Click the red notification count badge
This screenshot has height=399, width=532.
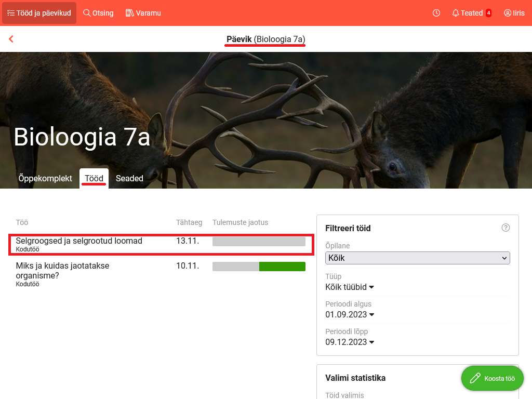click(x=488, y=13)
